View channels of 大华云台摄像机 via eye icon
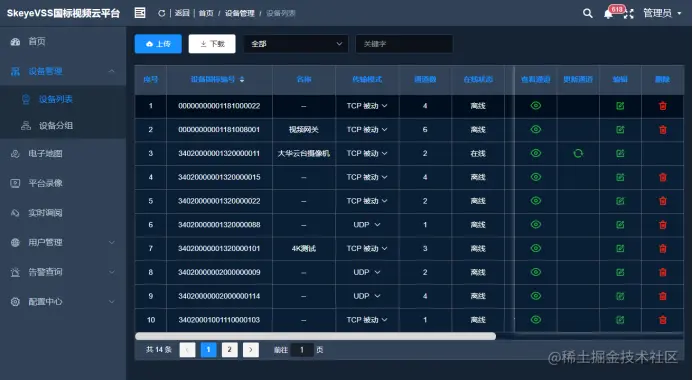 536,153
